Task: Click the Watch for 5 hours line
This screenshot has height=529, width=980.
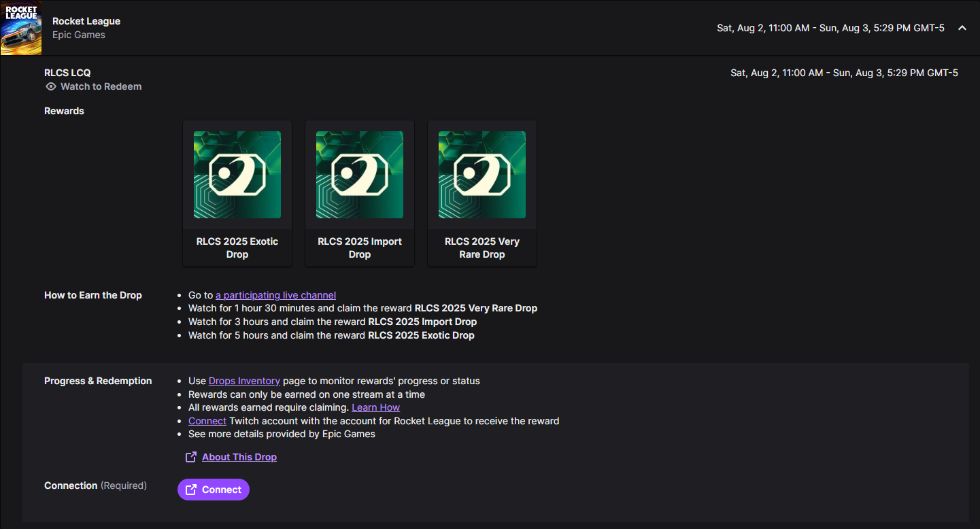Action: pyautogui.click(x=331, y=335)
